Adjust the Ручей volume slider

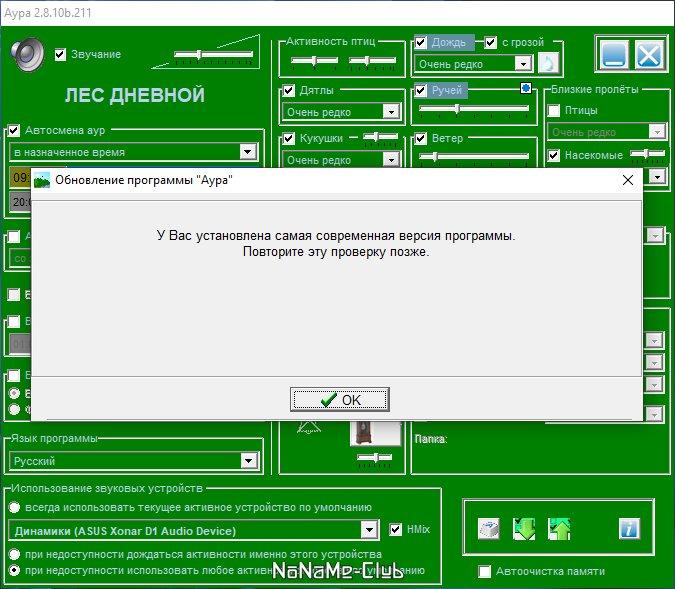[474, 109]
